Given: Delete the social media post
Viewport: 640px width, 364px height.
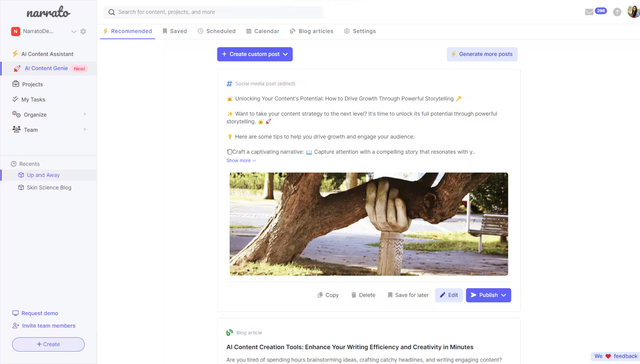Looking at the screenshot, I should [x=363, y=295].
